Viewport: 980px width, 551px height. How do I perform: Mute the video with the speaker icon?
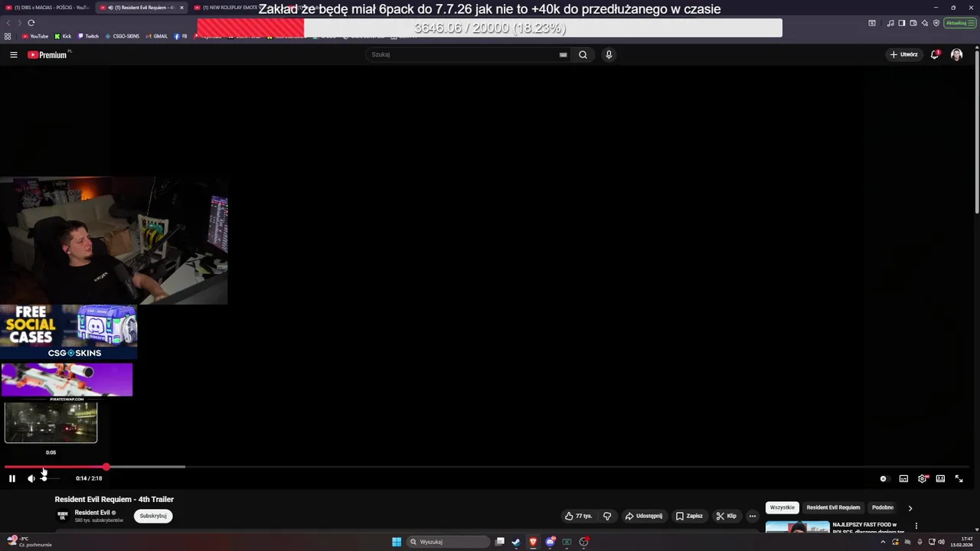[x=31, y=478]
